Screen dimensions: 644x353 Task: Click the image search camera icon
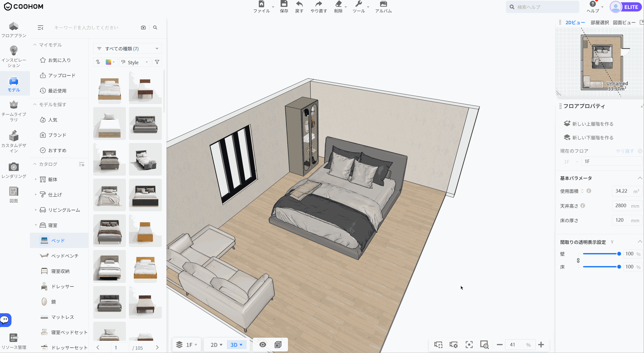(143, 28)
